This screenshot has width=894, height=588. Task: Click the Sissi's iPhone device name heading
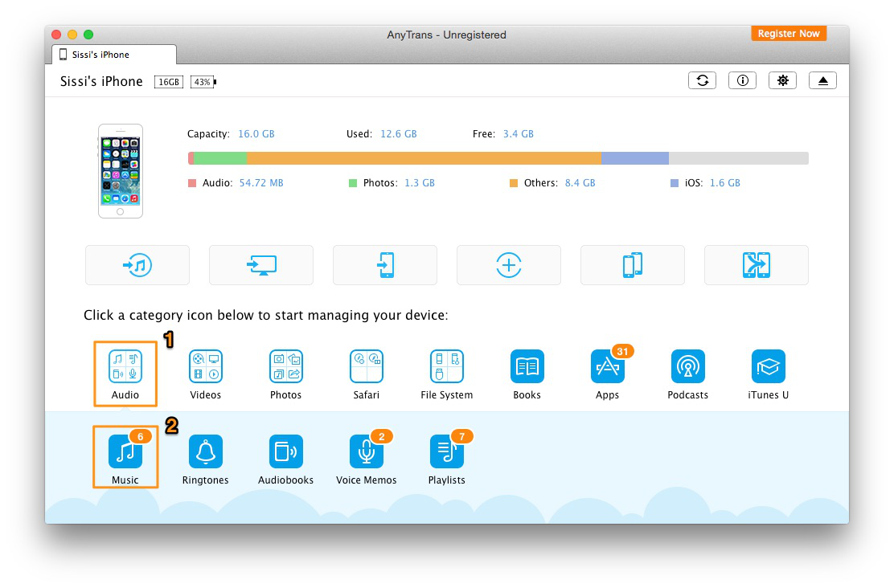[x=101, y=81]
